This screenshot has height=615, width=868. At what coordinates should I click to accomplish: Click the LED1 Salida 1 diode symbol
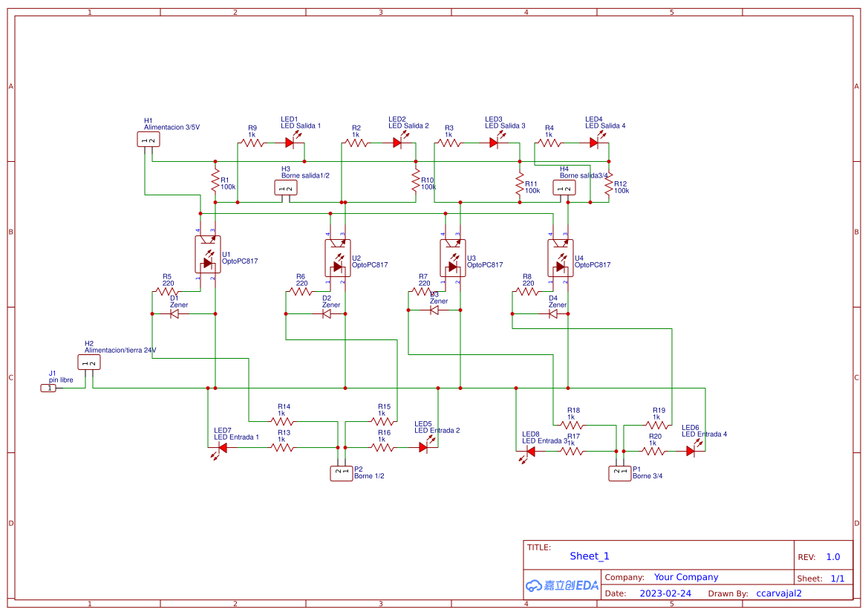pyautogui.click(x=290, y=143)
